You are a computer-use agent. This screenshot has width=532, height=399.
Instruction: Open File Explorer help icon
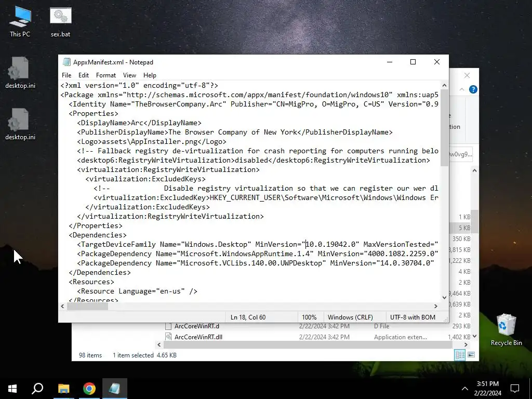[x=473, y=89]
